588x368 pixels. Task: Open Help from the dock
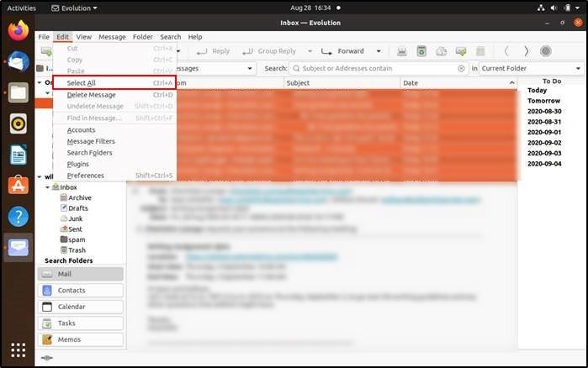[x=19, y=217]
